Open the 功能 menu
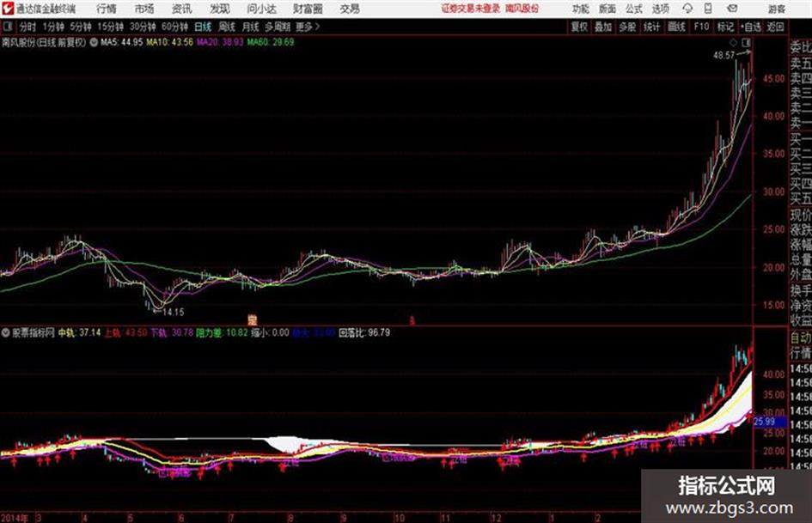Viewport: 812px width, 523px height. point(581,9)
